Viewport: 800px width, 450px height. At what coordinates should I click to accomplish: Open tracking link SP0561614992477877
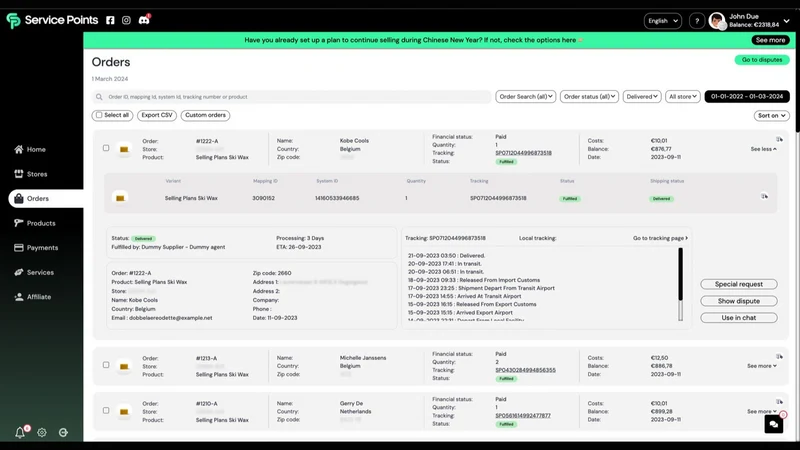[x=522, y=416]
